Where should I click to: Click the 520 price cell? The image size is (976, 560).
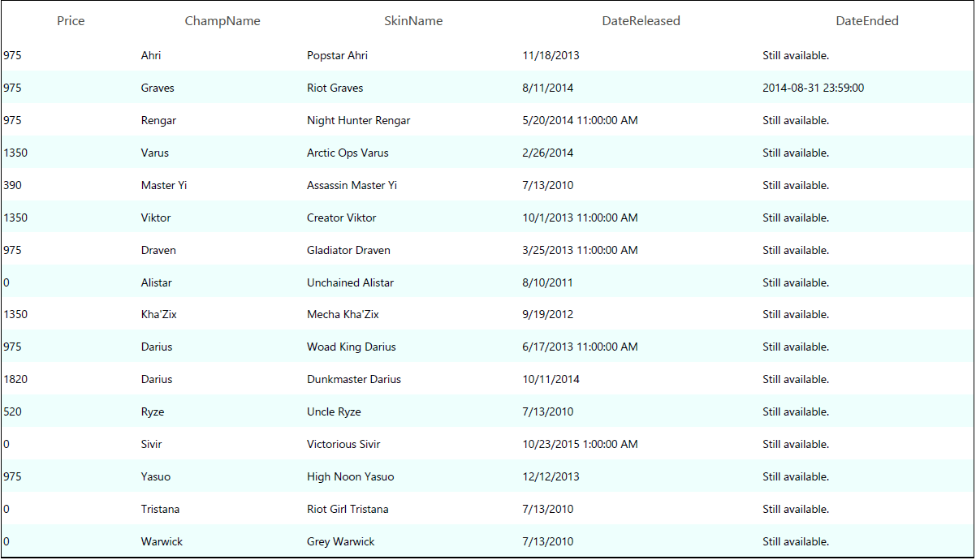click(x=13, y=411)
